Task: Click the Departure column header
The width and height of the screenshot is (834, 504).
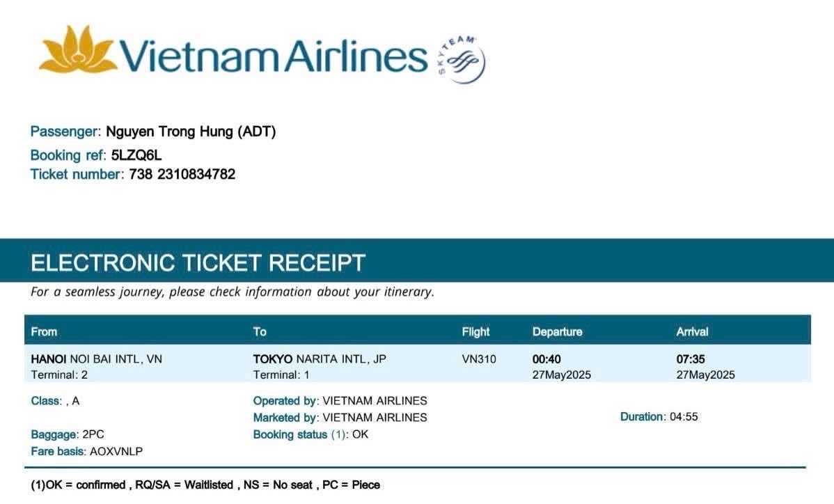Action: (x=557, y=331)
